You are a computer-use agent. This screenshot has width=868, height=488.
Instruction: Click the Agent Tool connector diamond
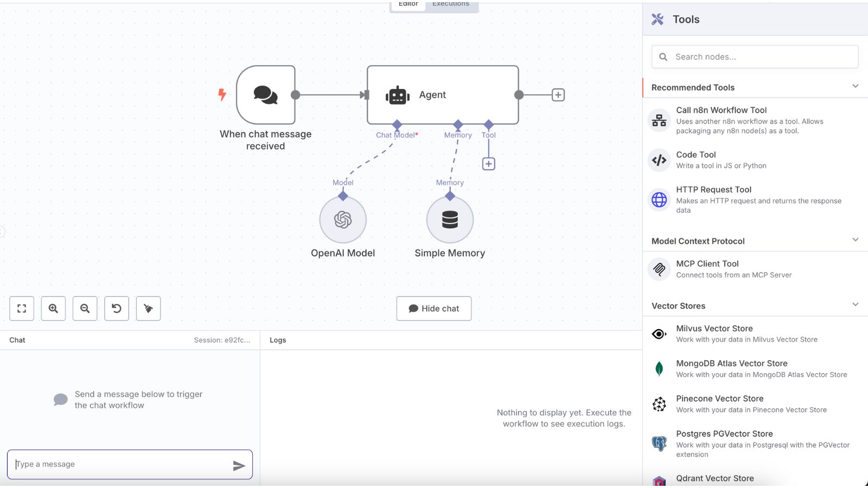(x=489, y=125)
